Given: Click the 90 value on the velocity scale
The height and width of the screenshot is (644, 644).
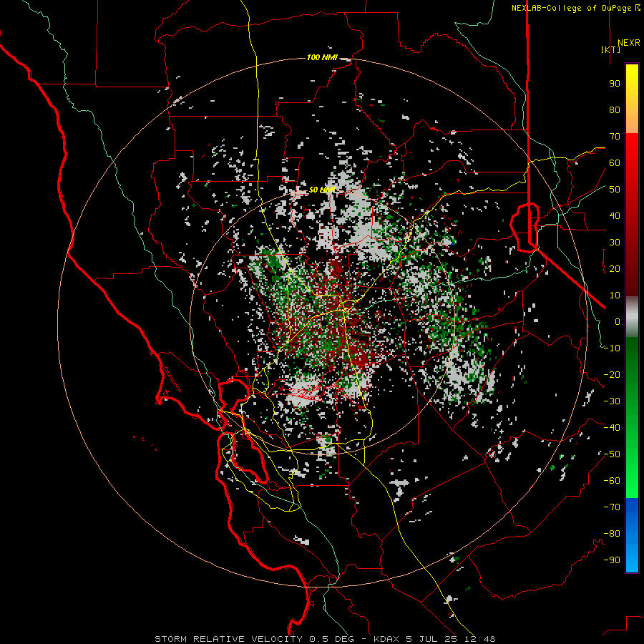Looking at the screenshot, I should coord(615,84).
